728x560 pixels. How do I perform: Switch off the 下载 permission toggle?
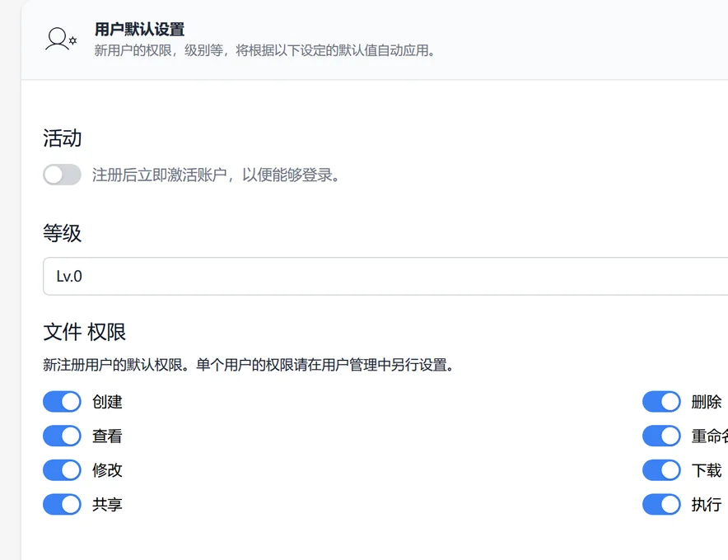[661, 470]
